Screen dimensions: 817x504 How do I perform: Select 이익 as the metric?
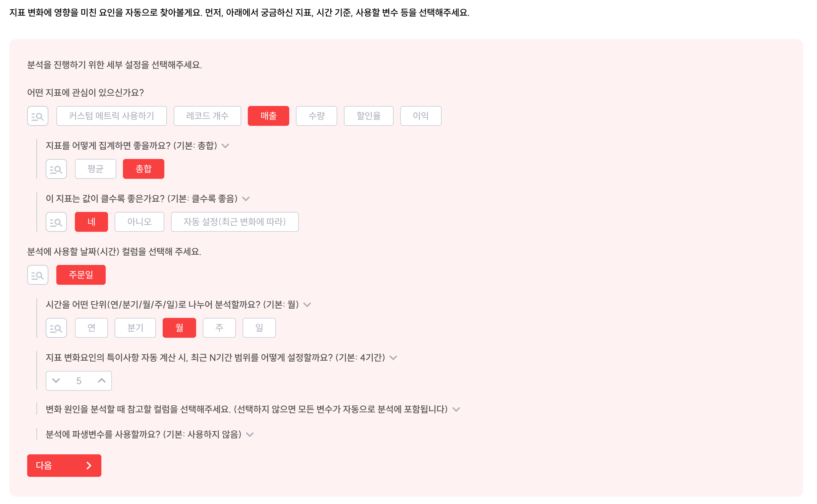point(421,116)
